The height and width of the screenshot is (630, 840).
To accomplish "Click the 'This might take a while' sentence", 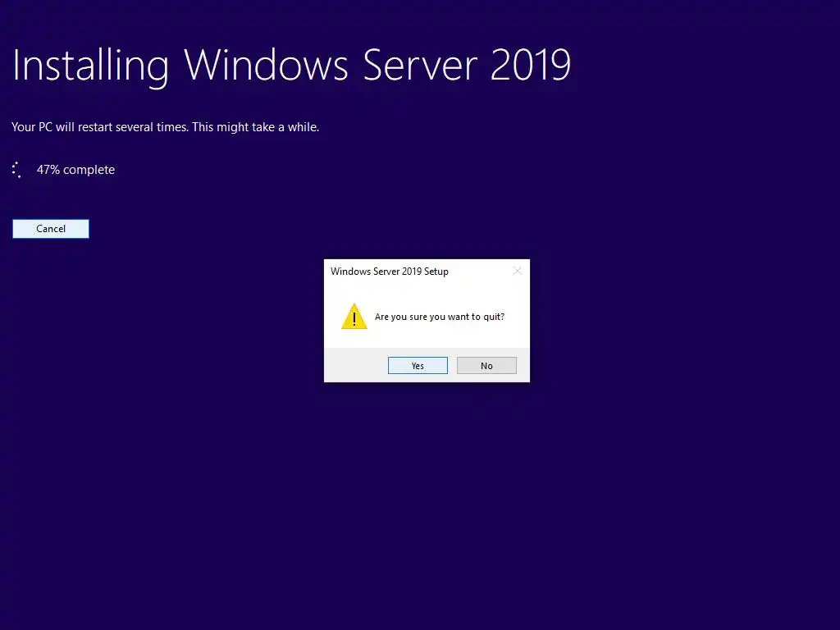I will tap(256, 127).
